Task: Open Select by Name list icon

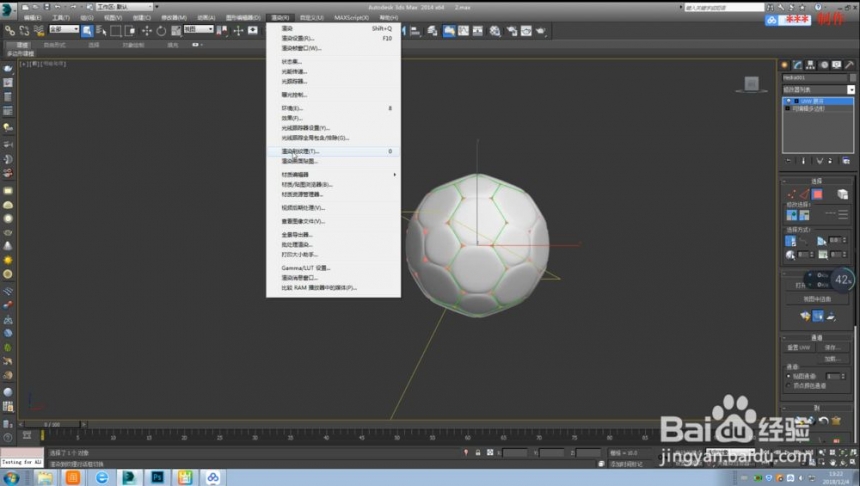Action: 101,31
